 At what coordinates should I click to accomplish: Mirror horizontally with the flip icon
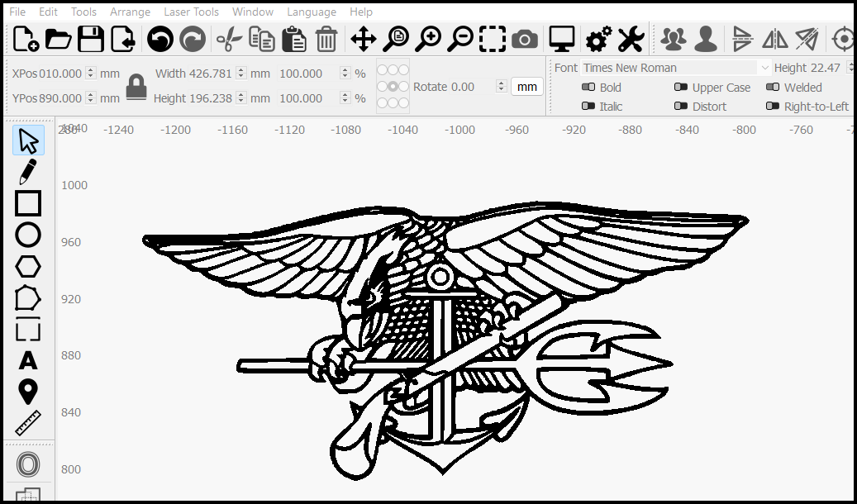point(775,40)
